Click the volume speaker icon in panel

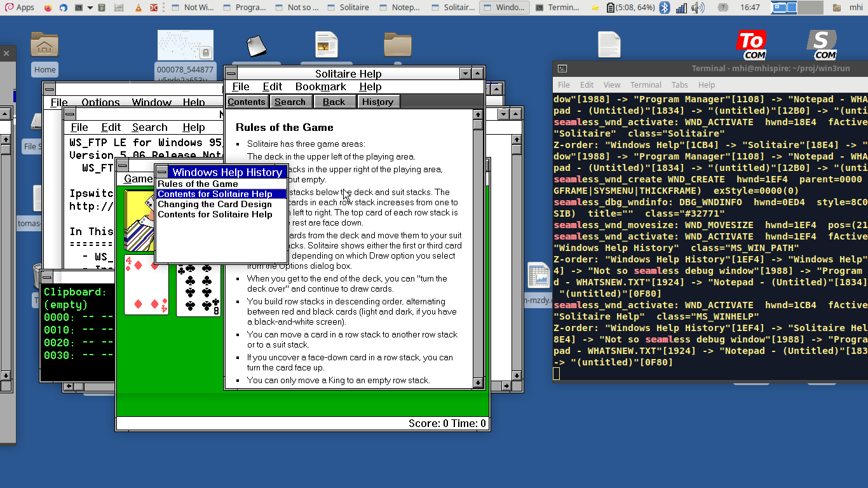coord(698,8)
